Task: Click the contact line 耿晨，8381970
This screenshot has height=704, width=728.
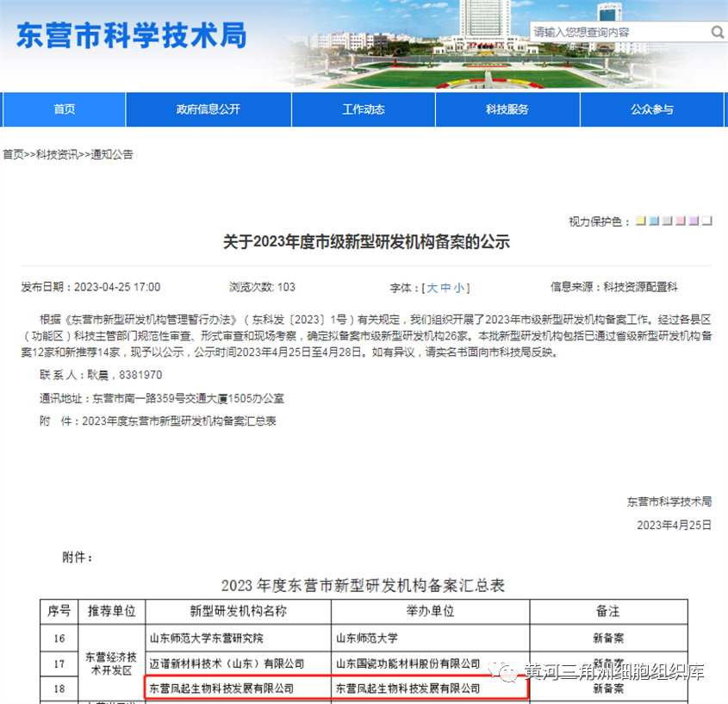Action: click(124, 375)
